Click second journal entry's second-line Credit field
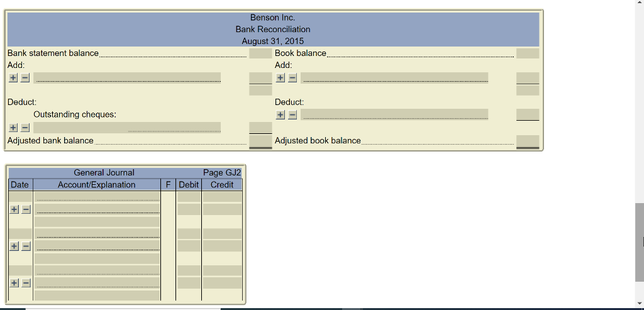The width and height of the screenshot is (644, 310). (x=222, y=246)
